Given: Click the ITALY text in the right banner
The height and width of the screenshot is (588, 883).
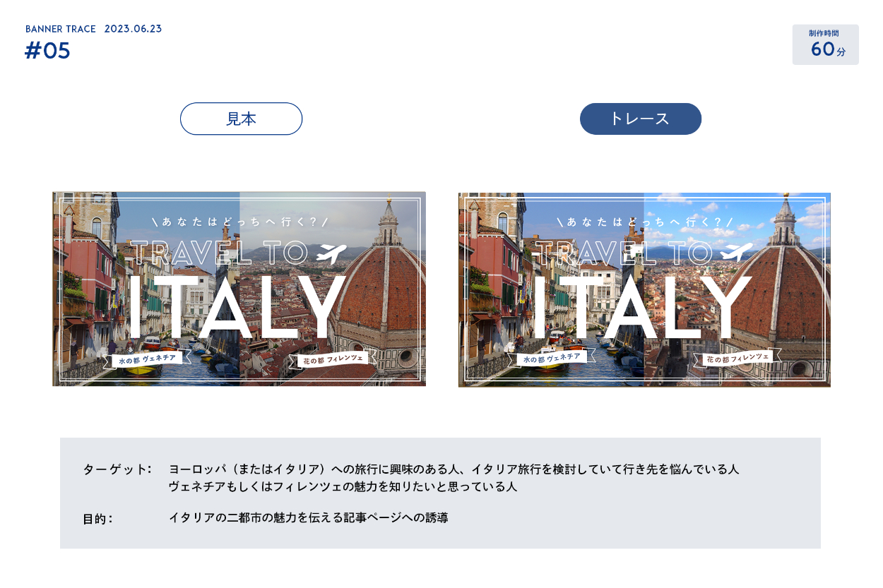Looking at the screenshot, I should 641,307.
